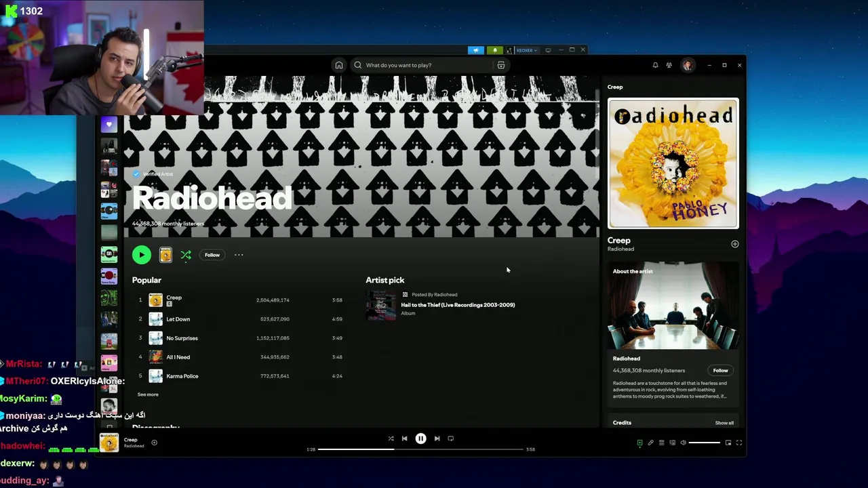Click Show all next to Credits

click(x=724, y=423)
